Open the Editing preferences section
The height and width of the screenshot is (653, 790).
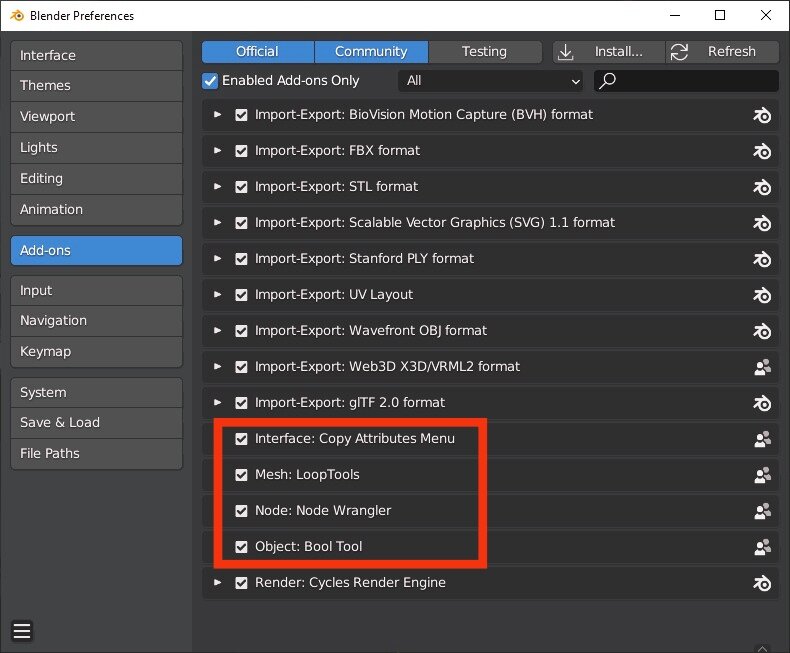(96, 179)
